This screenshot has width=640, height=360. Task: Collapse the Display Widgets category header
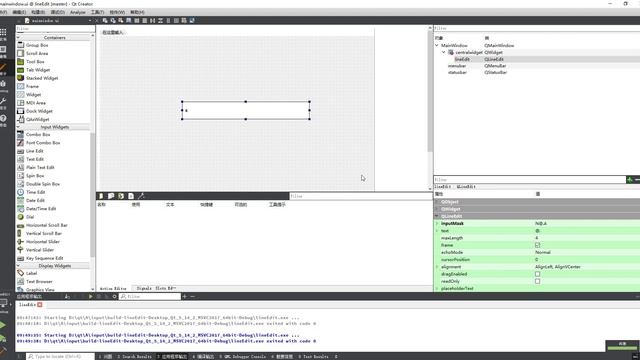click(54, 266)
